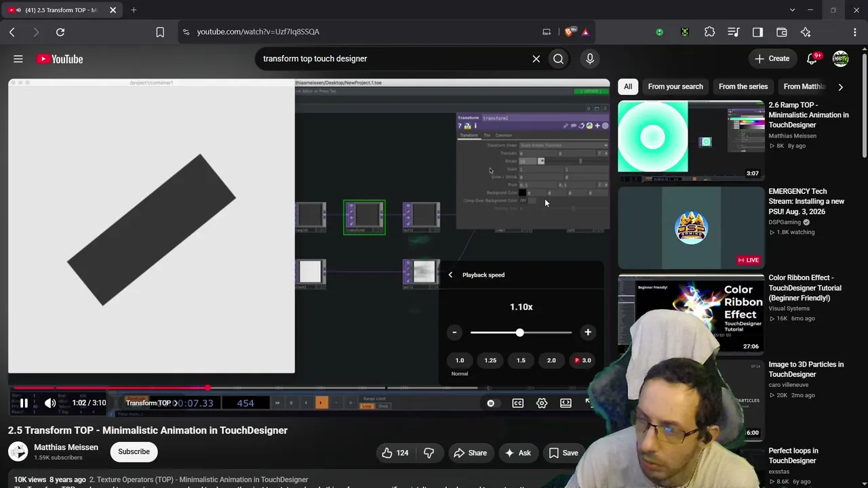Image resolution: width=868 pixels, height=488 pixels.
Task: Decrease playback speed with minus button
Action: (x=454, y=332)
